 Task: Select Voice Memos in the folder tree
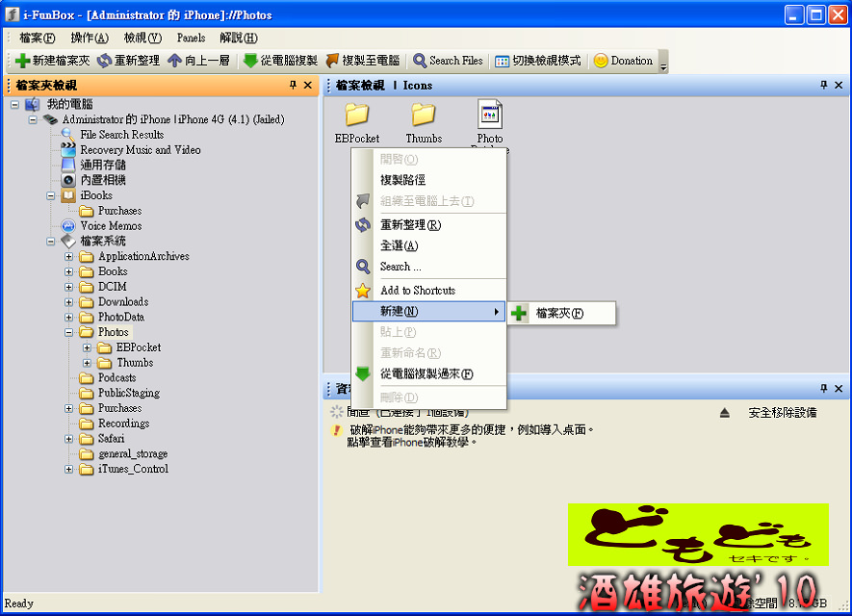[x=111, y=226]
